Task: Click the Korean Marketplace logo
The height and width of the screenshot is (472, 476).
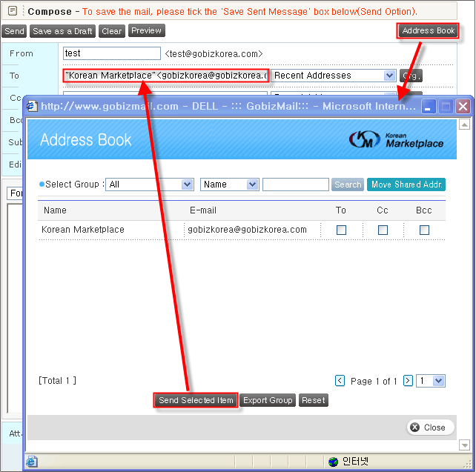Action: [396, 140]
